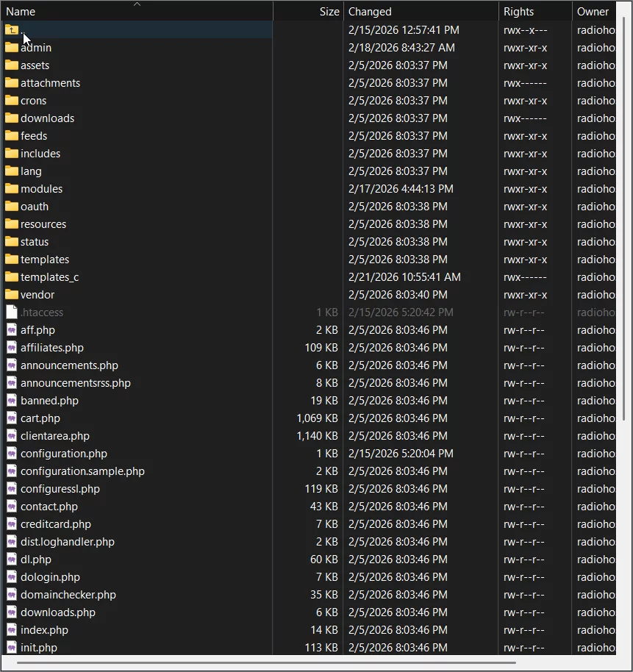Click the Owner column header
The height and width of the screenshot is (672, 633).
[x=594, y=11]
